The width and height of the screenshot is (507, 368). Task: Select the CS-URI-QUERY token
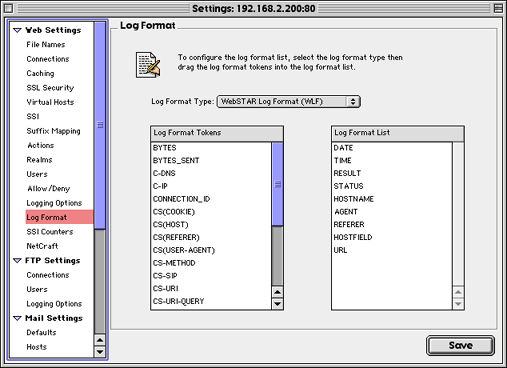tap(178, 301)
